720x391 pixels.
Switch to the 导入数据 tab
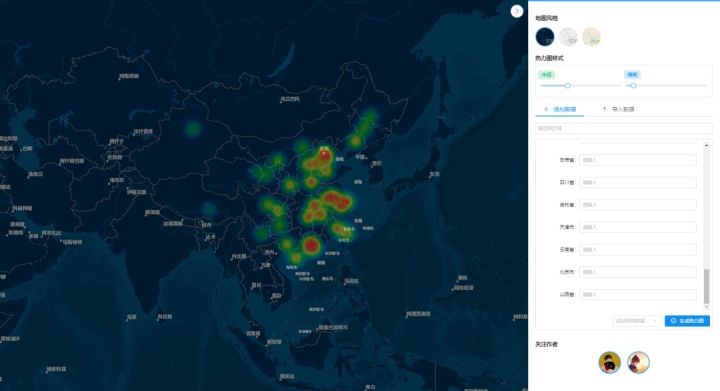[619, 109]
